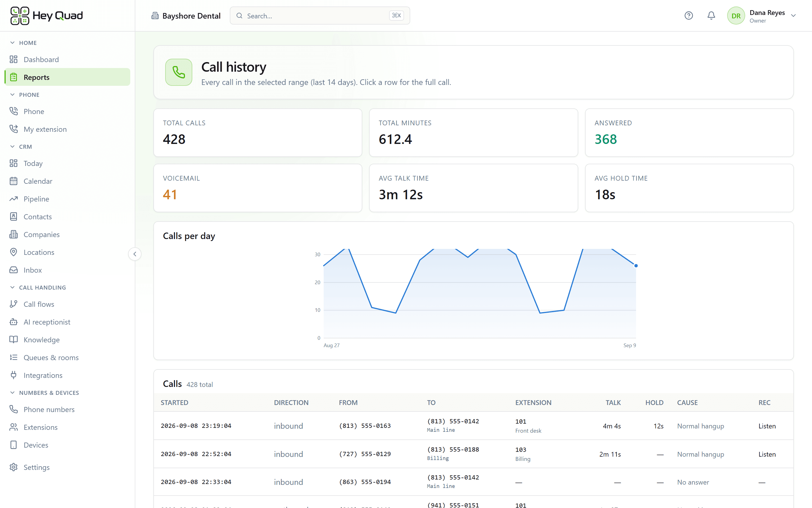Click the Today grid icon
812x508 pixels.
14,163
